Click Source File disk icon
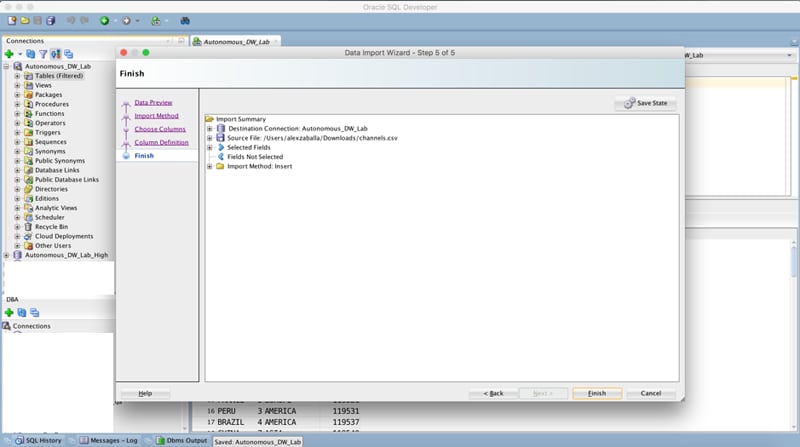800x447 pixels. [220, 138]
